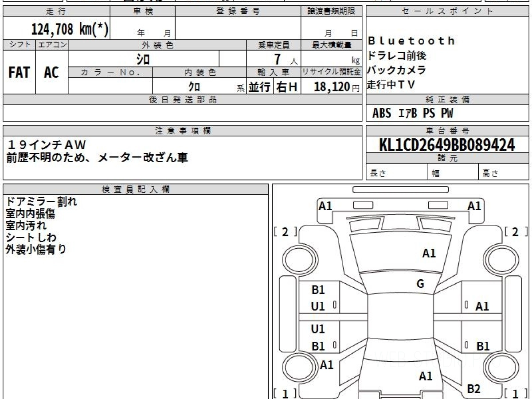Click the 車検 header cell
Viewport: 532px width, 399px height.
point(143,12)
